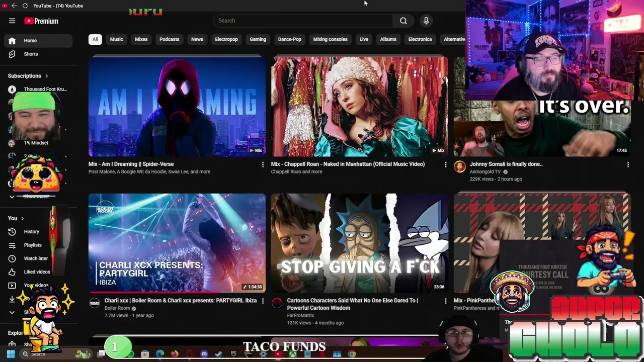Open Liked videos in the sidebar
The width and height of the screenshot is (644, 362).
36,271
